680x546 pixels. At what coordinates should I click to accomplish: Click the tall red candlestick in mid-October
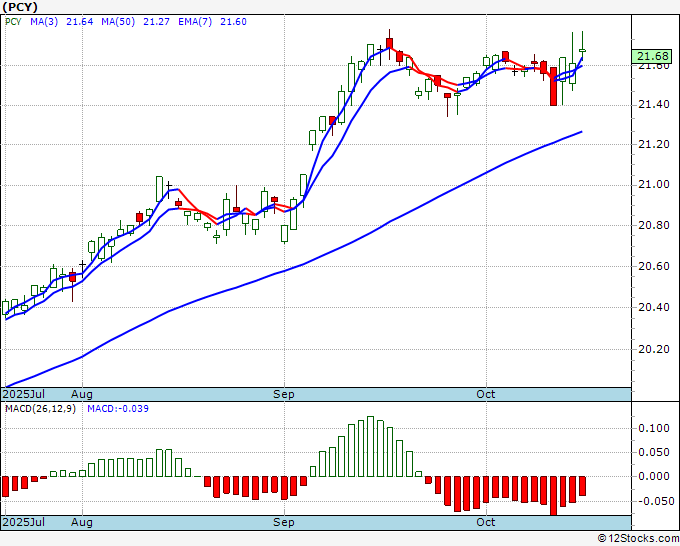tap(553, 86)
